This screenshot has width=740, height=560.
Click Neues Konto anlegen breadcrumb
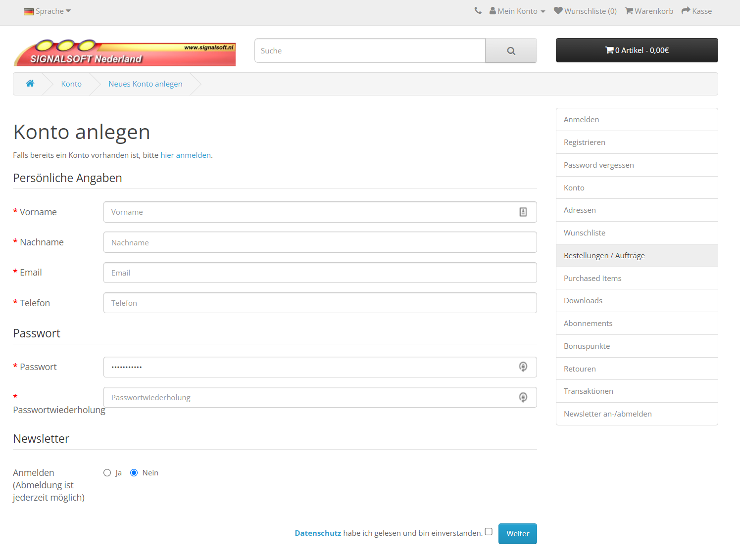pos(146,84)
